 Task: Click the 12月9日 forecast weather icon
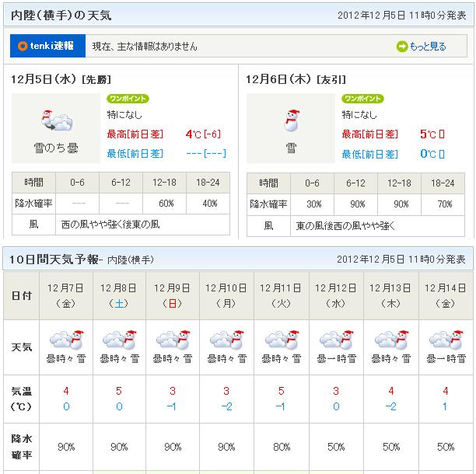[x=173, y=340]
